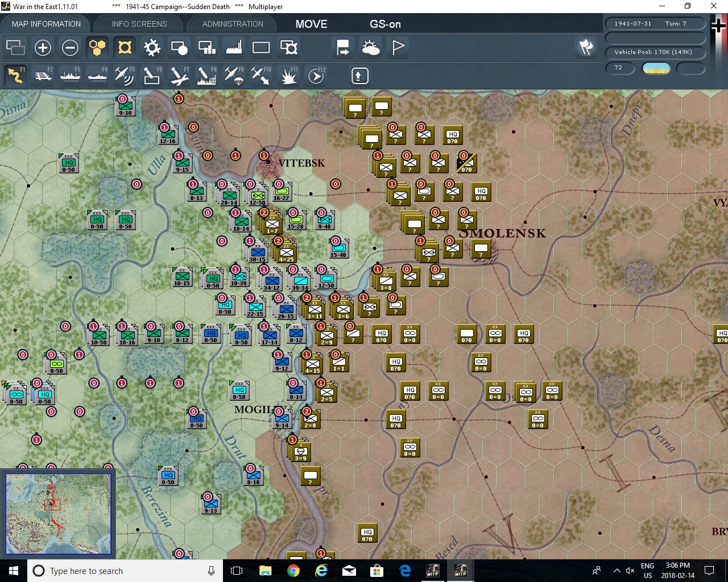The image size is (728, 582).
Task: Select the Soviet 3=11 unit stack
Action: tap(315, 308)
